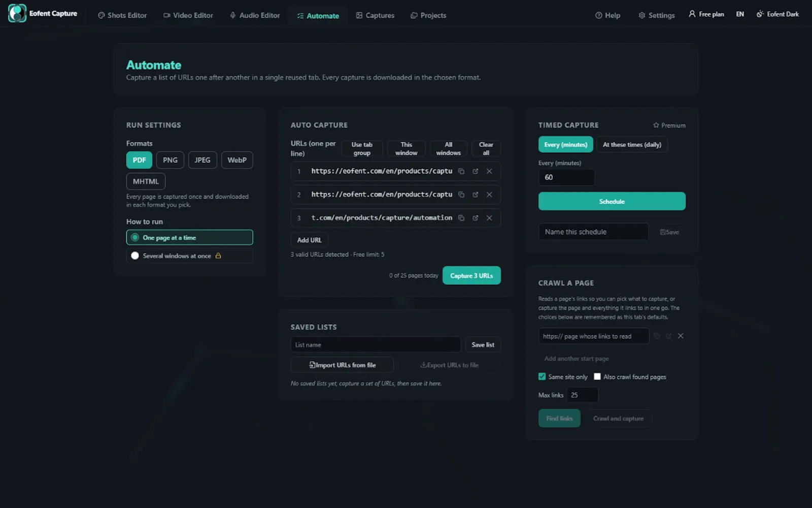Choose Several windows at once
The height and width of the screenshot is (508, 812).
189,256
